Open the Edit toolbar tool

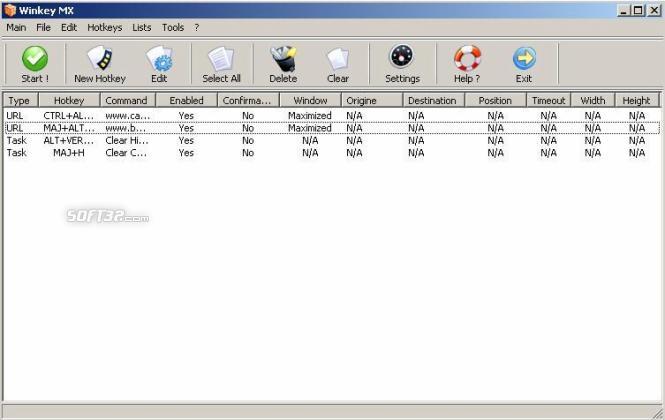[159, 64]
